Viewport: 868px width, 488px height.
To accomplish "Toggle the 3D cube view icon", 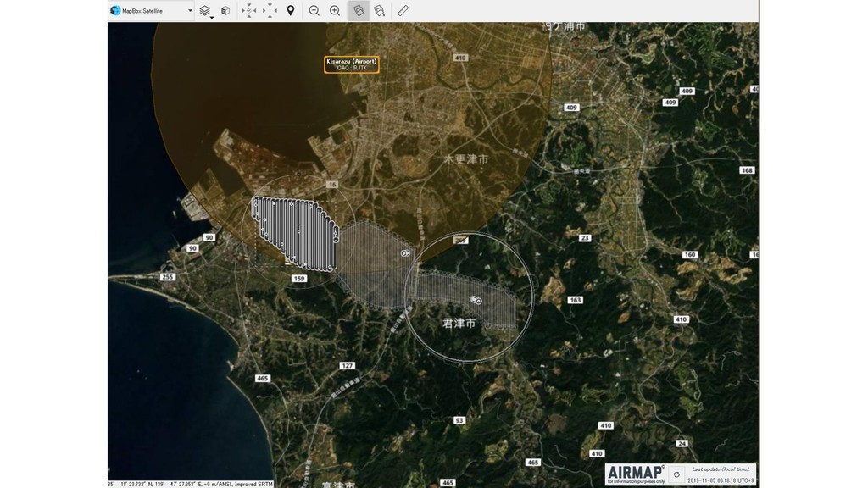I will point(225,10).
